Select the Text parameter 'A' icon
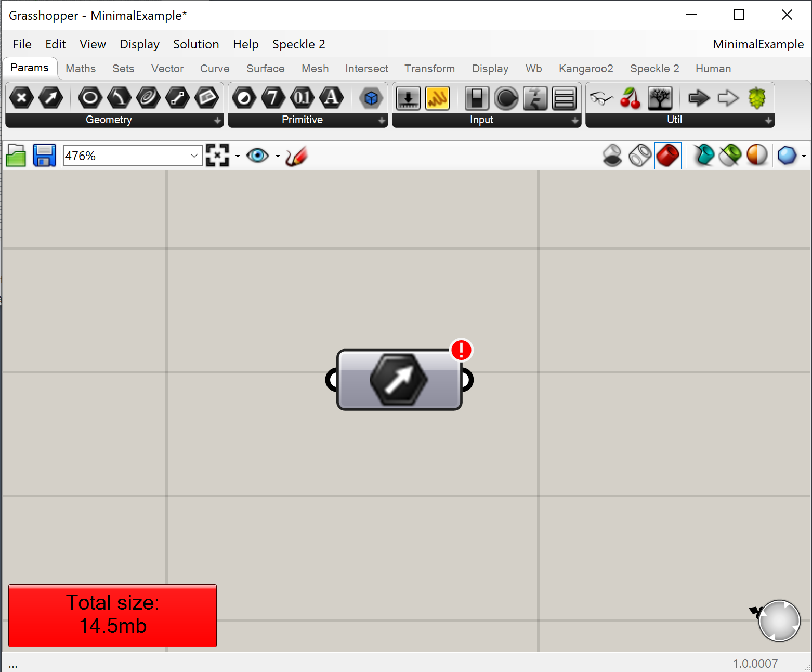Image resolution: width=812 pixels, height=672 pixels. (x=331, y=98)
